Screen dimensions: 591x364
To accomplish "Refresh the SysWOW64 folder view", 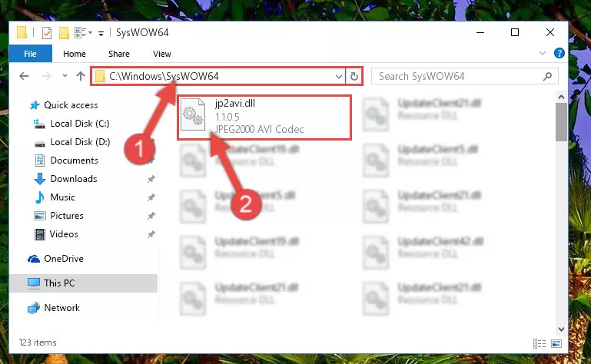I will pos(354,77).
